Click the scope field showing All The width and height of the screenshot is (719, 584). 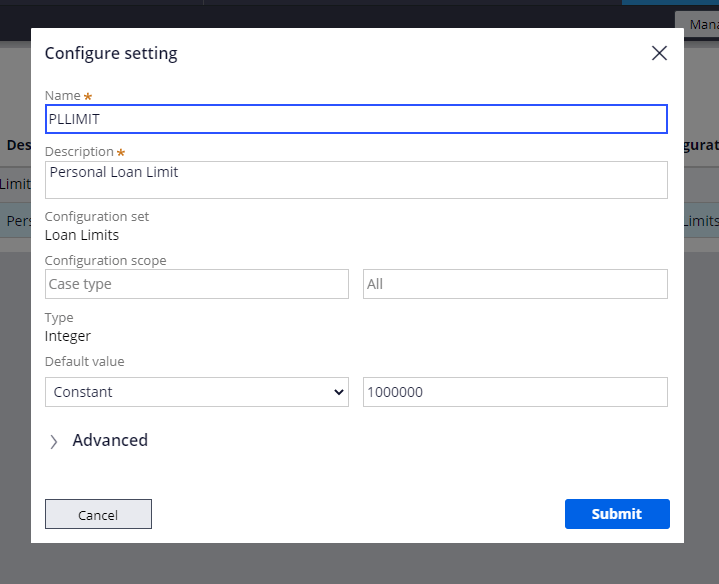514,284
